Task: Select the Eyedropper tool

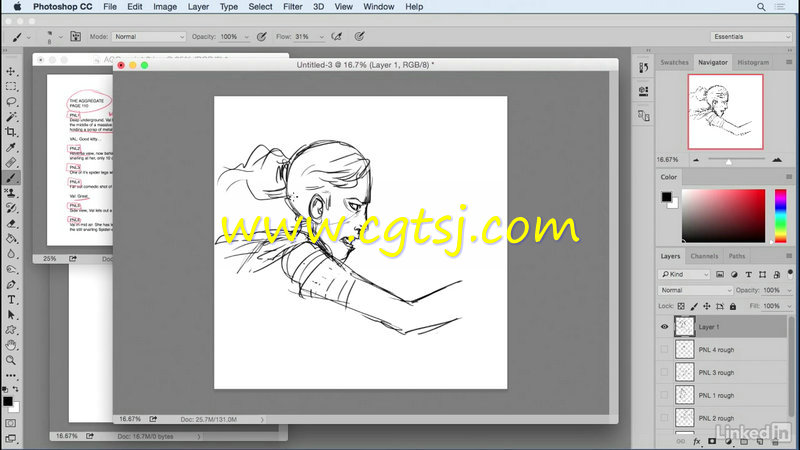Action: pos(11,147)
